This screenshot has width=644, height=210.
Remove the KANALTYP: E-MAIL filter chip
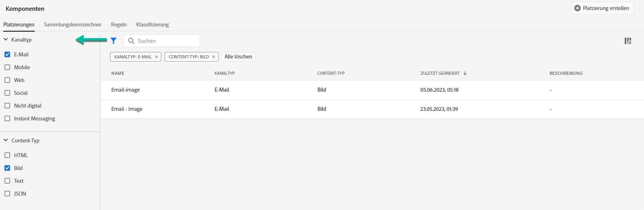(156, 57)
